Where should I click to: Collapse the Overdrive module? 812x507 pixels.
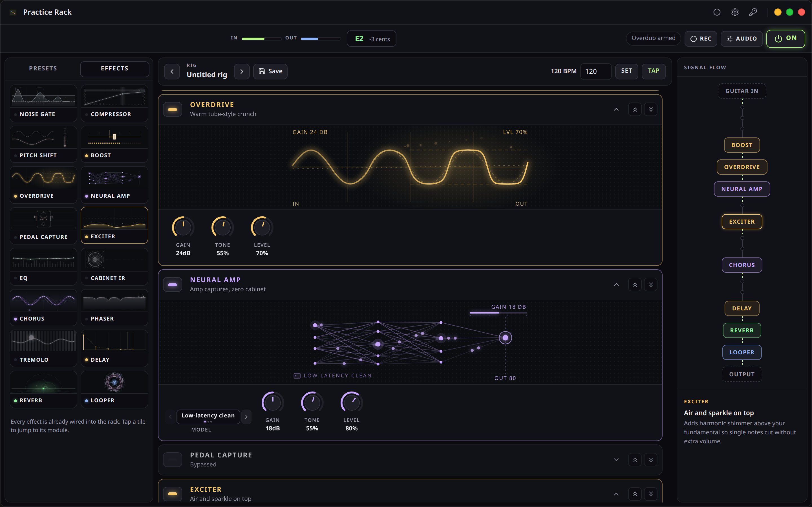click(616, 110)
